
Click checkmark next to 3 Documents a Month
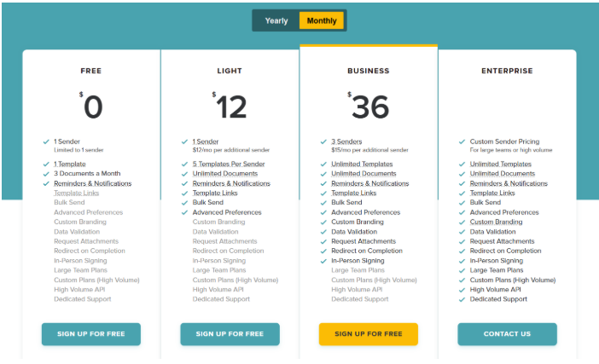click(46, 174)
